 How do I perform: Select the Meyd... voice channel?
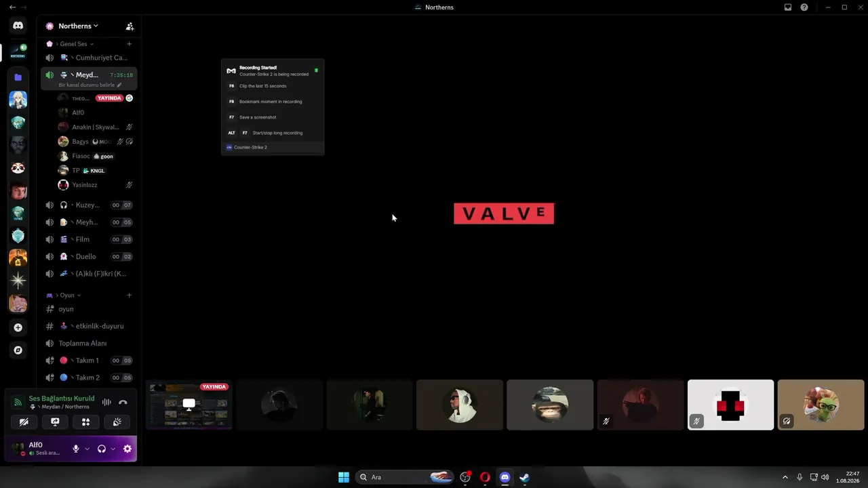pyautogui.click(x=88, y=75)
